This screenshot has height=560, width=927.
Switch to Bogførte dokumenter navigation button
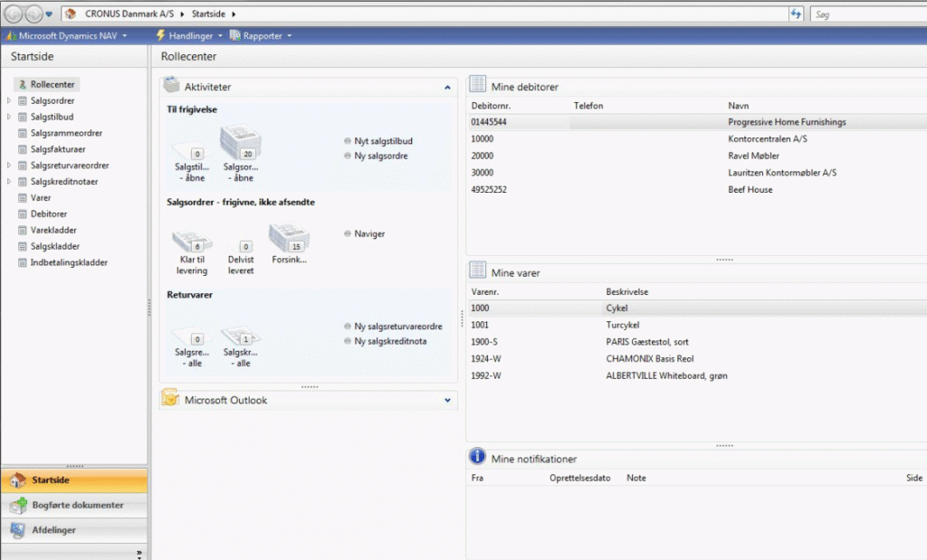74,505
